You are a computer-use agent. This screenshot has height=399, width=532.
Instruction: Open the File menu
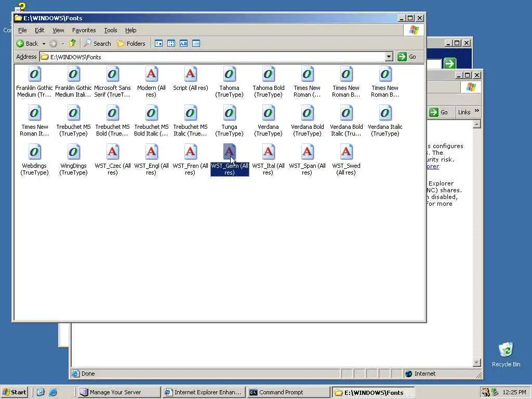point(22,30)
